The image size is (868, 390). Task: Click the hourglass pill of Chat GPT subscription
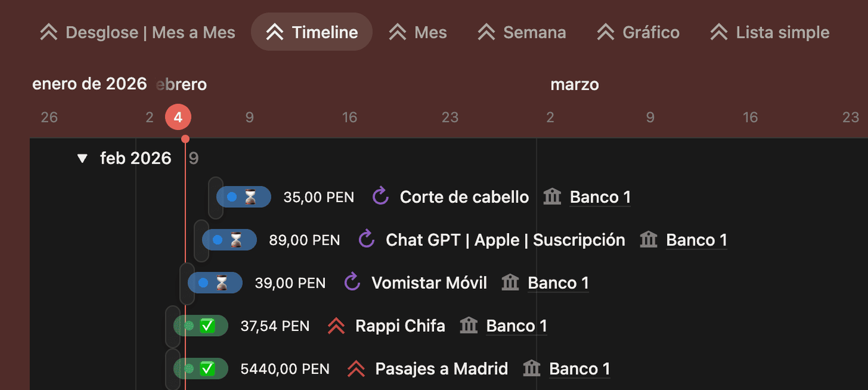229,240
